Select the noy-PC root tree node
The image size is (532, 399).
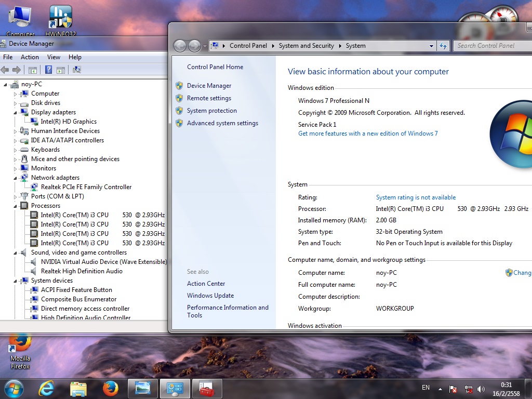tap(32, 84)
